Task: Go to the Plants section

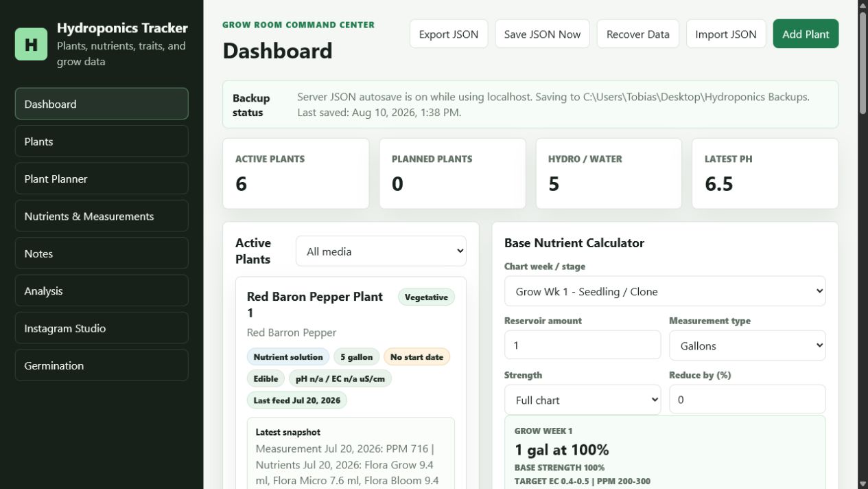Action: tap(102, 141)
